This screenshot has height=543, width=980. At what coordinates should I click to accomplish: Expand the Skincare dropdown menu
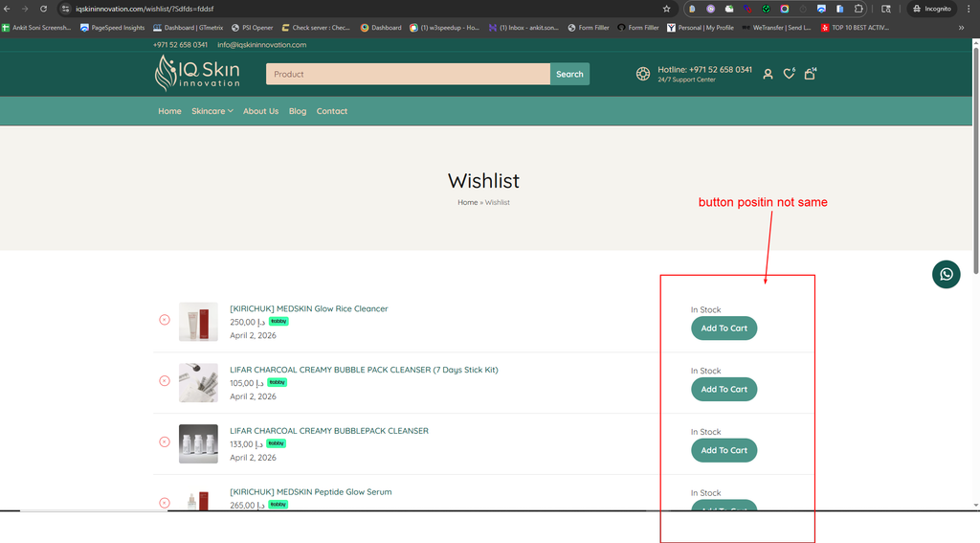pyautogui.click(x=212, y=111)
